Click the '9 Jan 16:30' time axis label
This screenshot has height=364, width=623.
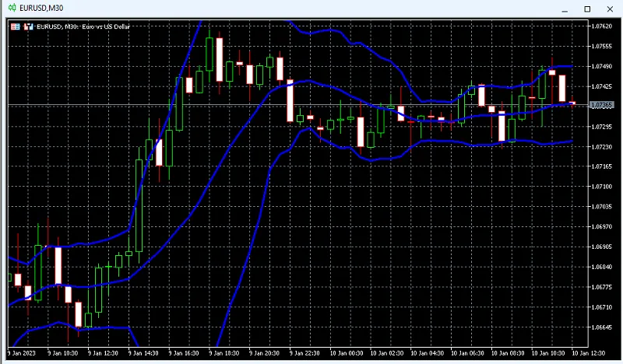184,353
